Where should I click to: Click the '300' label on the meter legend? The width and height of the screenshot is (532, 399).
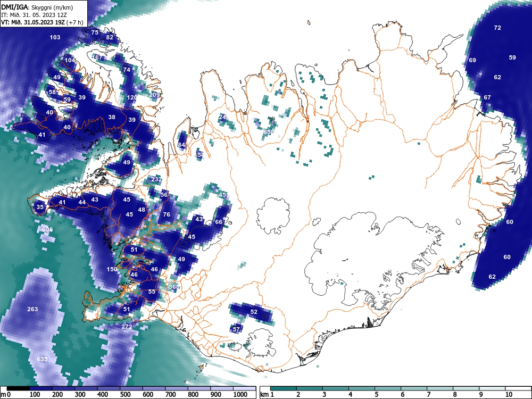click(x=80, y=395)
